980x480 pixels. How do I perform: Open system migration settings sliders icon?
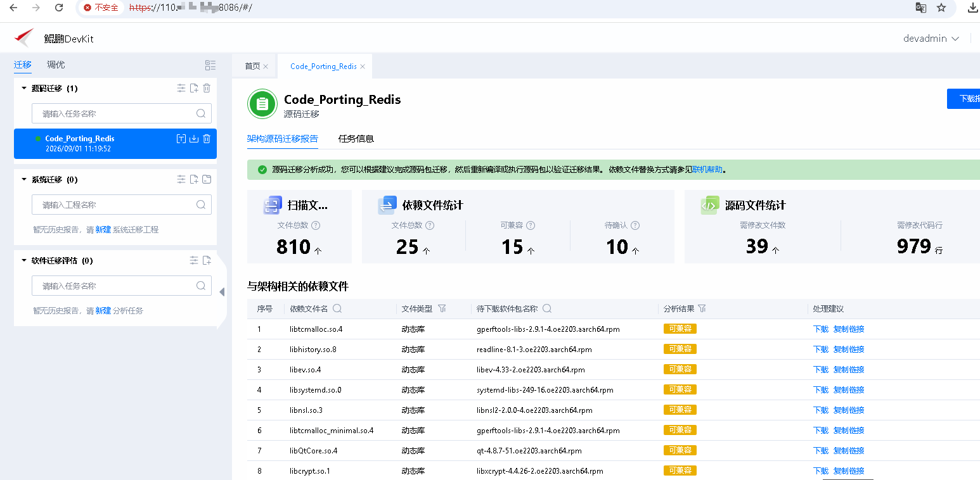181,179
